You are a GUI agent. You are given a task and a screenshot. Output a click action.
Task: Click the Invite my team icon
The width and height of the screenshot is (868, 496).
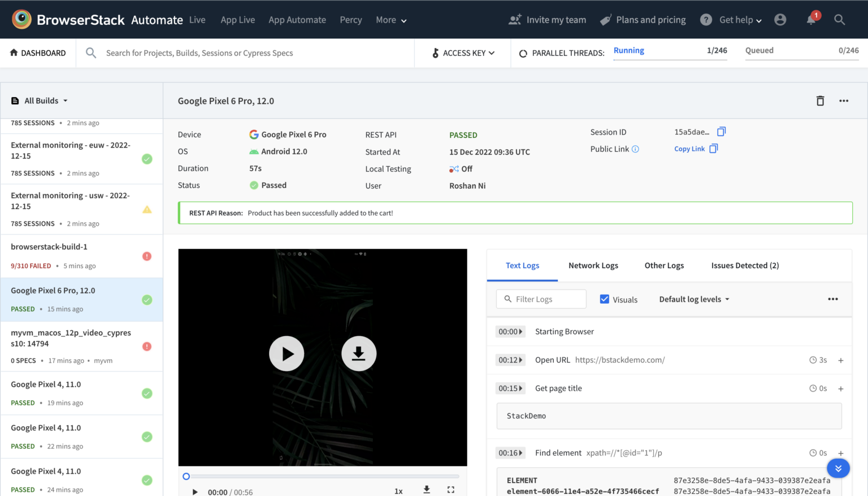pyautogui.click(x=515, y=19)
